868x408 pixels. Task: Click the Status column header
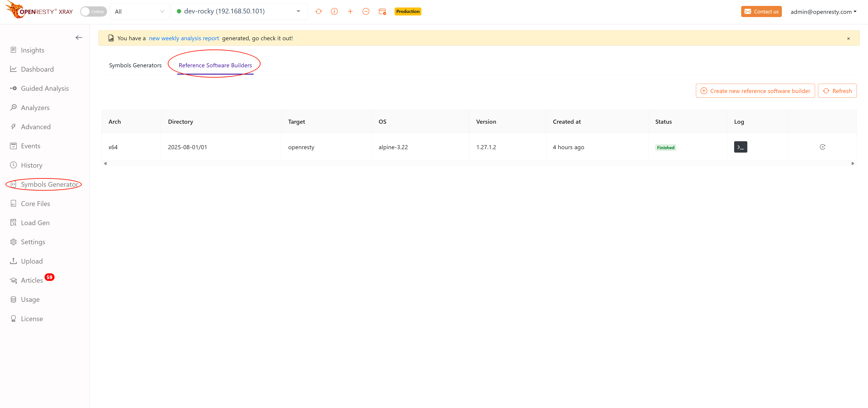[x=688, y=122]
